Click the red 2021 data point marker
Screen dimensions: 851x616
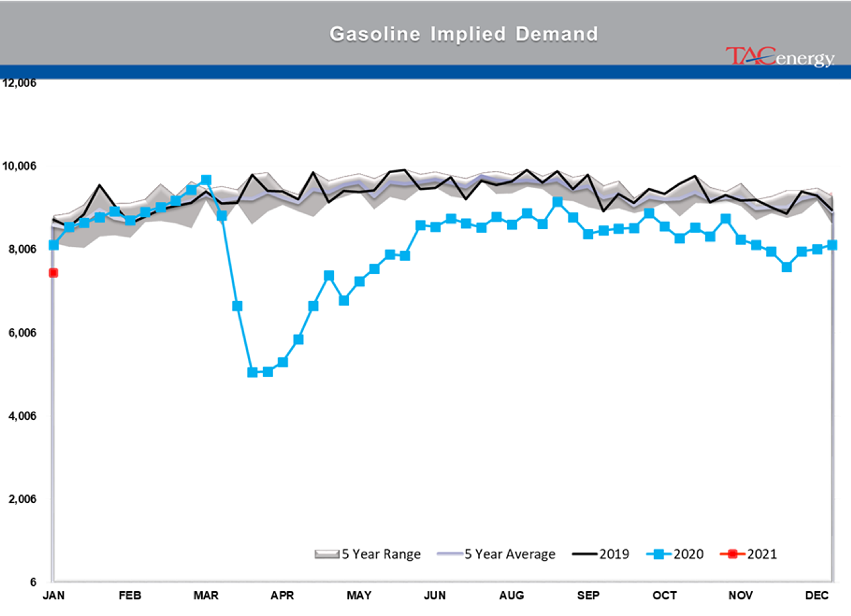53,273
